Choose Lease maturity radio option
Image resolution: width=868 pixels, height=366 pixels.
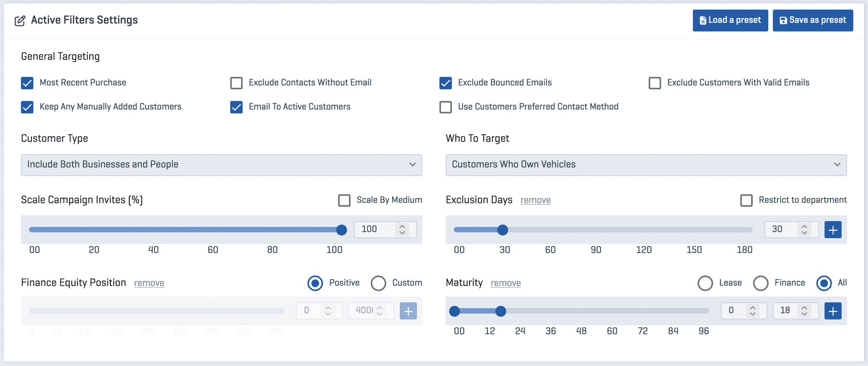click(x=705, y=283)
